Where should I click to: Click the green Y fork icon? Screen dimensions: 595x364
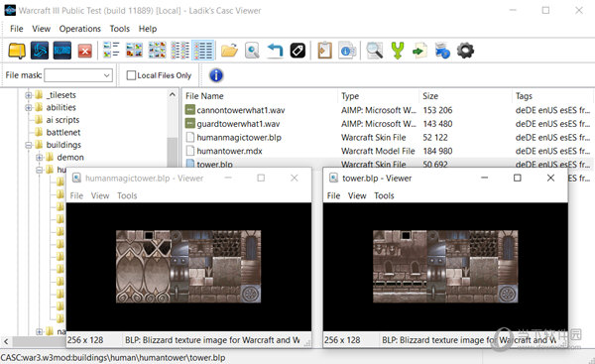pos(398,51)
